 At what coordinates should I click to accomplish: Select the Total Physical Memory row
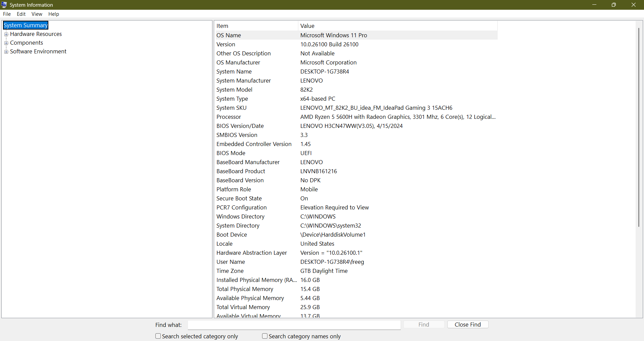coord(356,289)
